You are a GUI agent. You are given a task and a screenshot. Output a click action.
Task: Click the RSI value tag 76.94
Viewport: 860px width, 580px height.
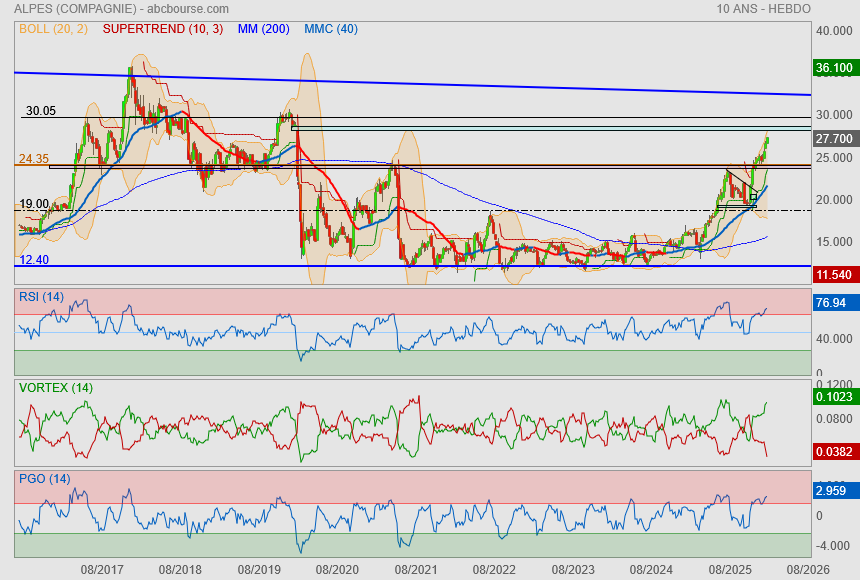tap(834, 302)
